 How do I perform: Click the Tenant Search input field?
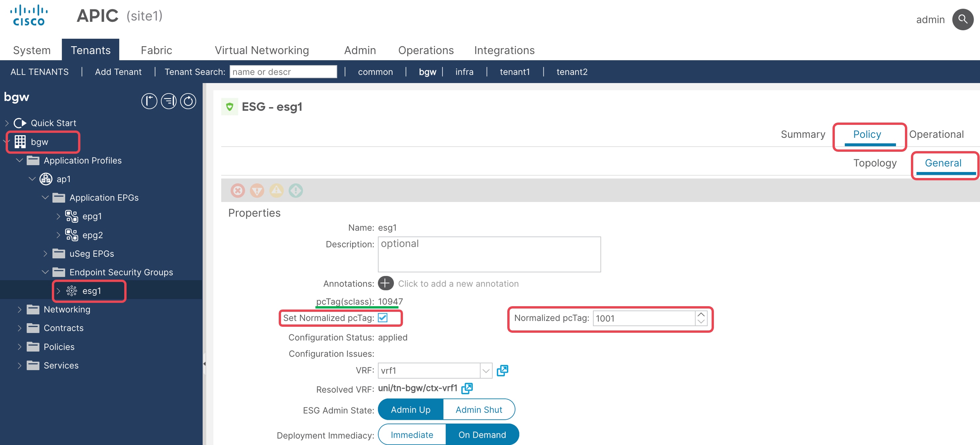(283, 71)
